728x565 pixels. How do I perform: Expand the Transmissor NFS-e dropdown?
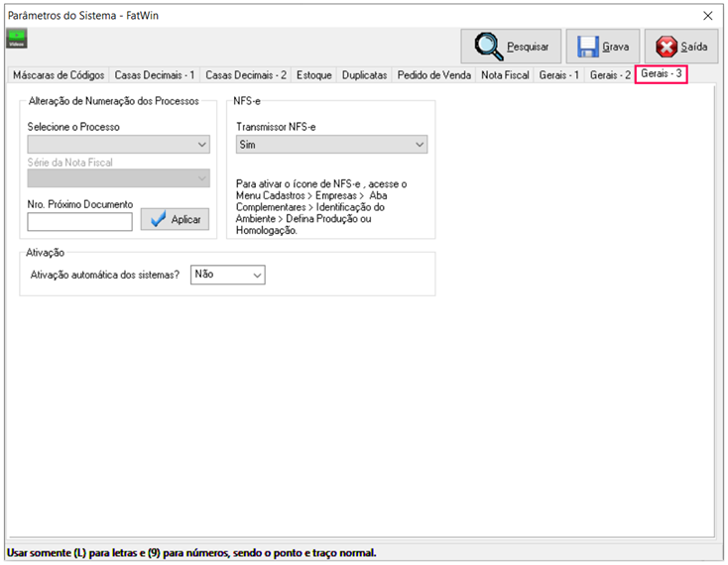click(331, 145)
